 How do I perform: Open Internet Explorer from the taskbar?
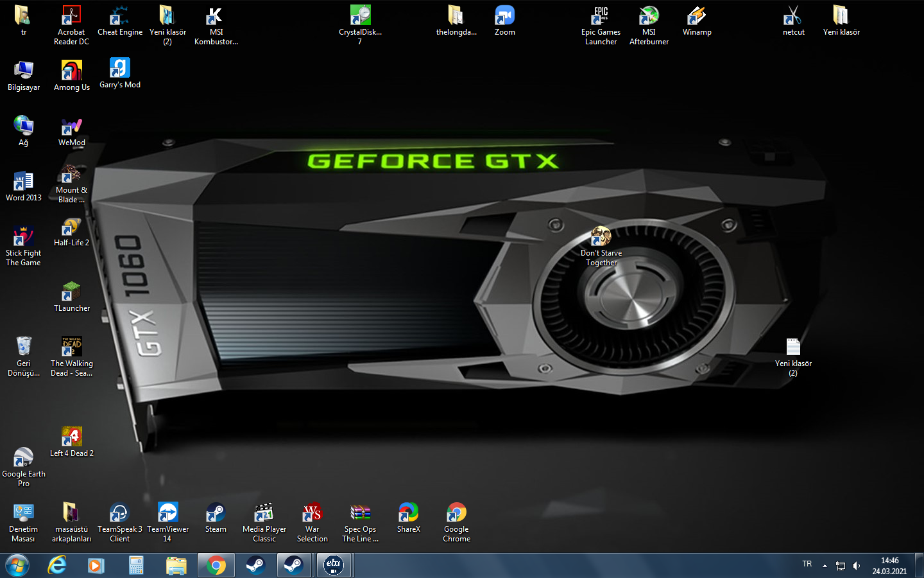tap(57, 565)
